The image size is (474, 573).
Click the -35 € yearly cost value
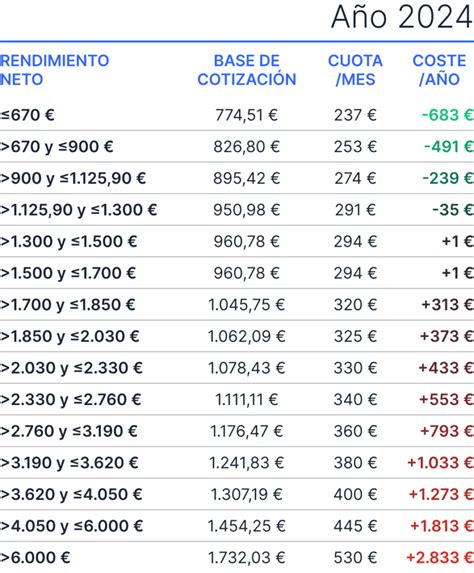click(x=452, y=210)
